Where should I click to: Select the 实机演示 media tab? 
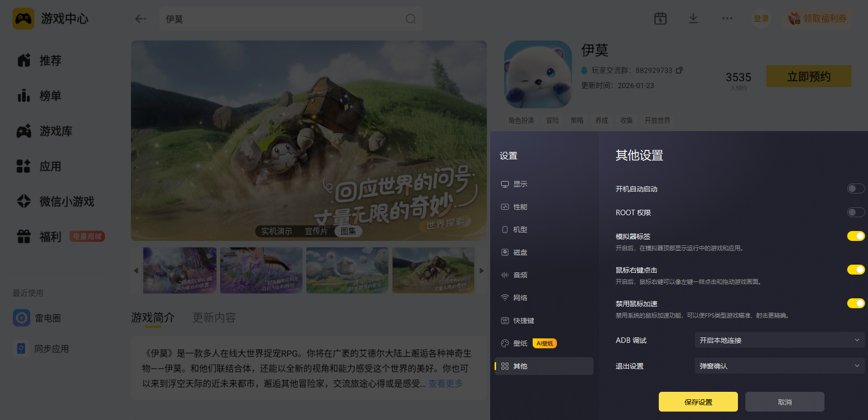pos(276,231)
